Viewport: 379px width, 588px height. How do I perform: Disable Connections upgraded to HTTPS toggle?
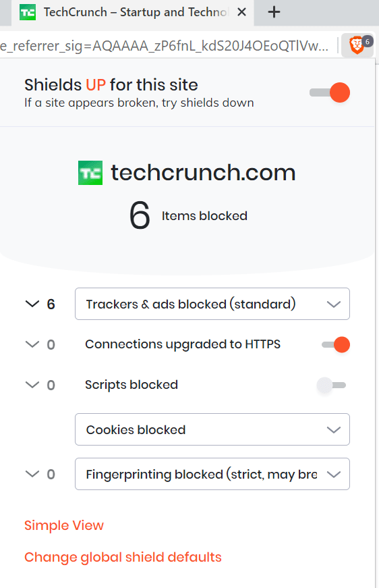coord(336,344)
